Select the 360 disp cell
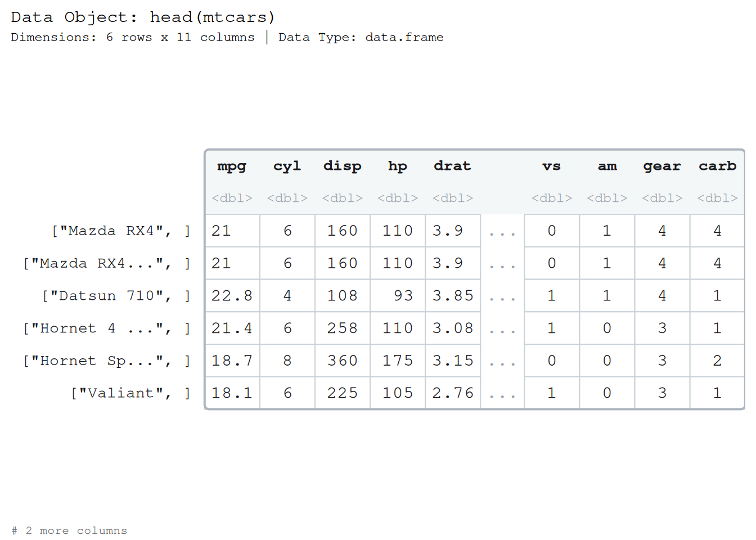 (x=343, y=361)
